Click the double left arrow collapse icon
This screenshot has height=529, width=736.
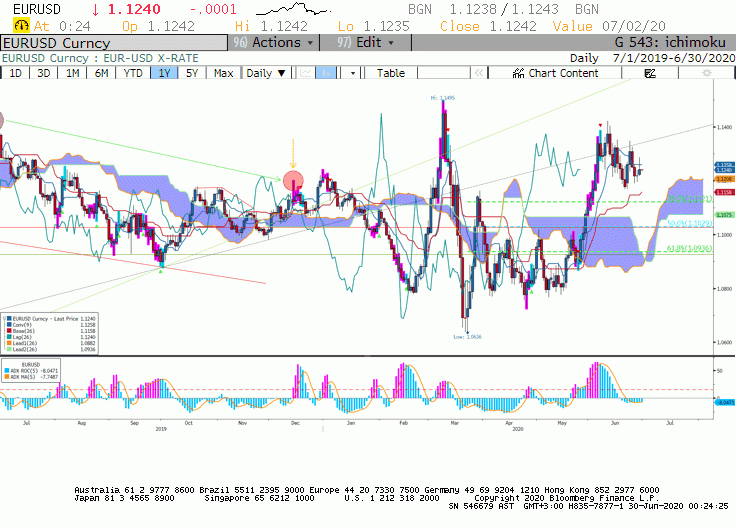coord(479,73)
